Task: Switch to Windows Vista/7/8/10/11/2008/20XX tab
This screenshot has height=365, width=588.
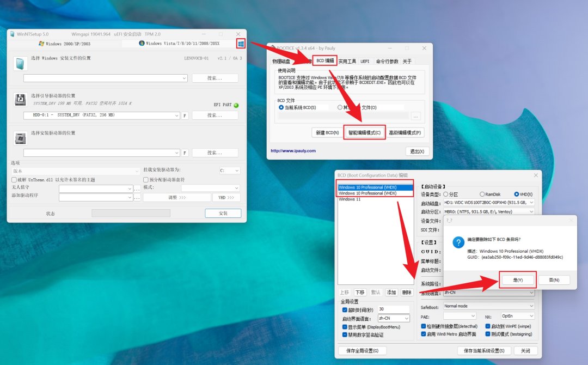Action: 179,44
